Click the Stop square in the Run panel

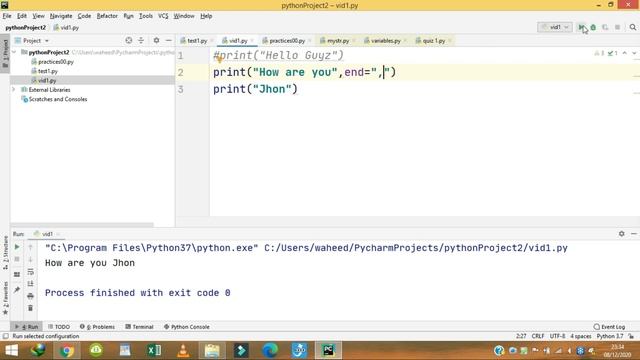[17, 259]
